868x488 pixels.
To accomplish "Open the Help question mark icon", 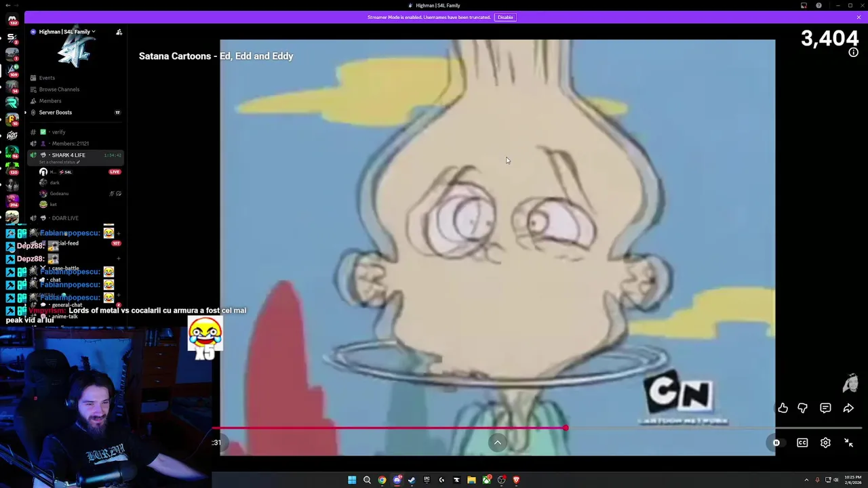I will click(818, 5).
